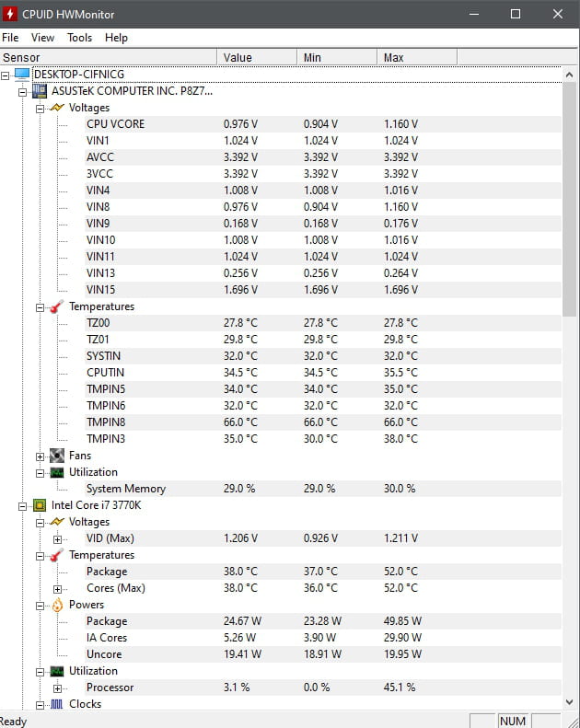Expand the Cores (Max) temperature entry
The image size is (580, 728).
click(57, 589)
